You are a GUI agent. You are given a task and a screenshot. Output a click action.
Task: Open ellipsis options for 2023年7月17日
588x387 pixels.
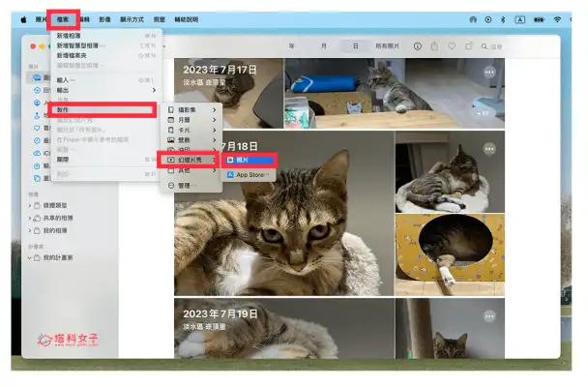(489, 72)
